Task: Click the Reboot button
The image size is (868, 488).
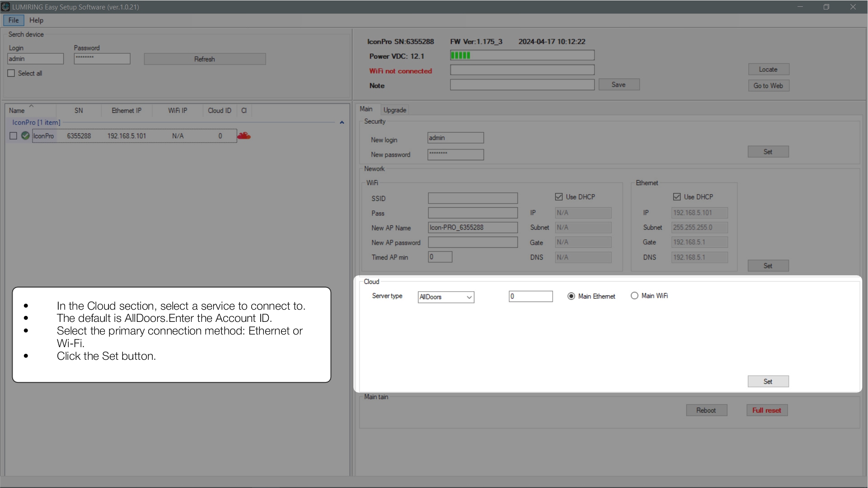Action: [x=706, y=410]
